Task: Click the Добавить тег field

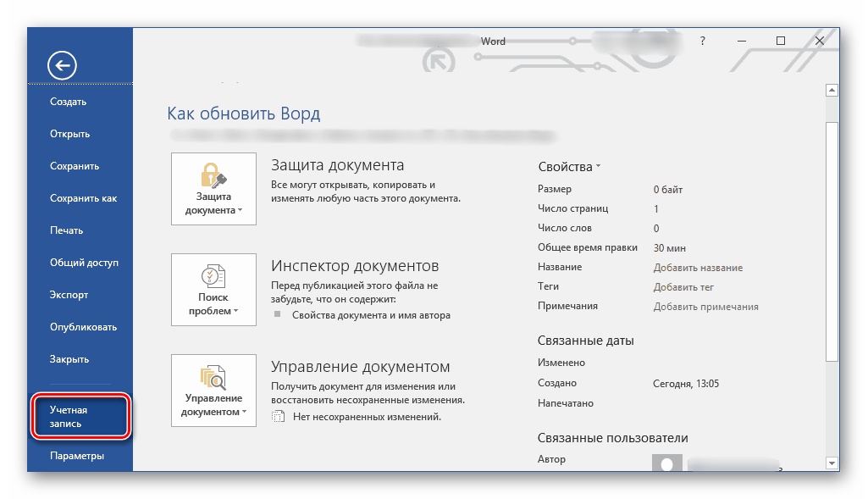Action: [683, 287]
